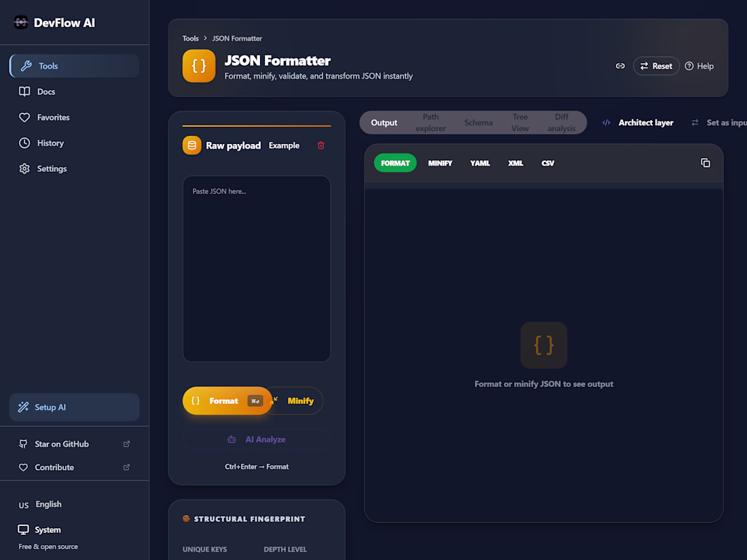Open Favorites in the sidebar

point(74,117)
